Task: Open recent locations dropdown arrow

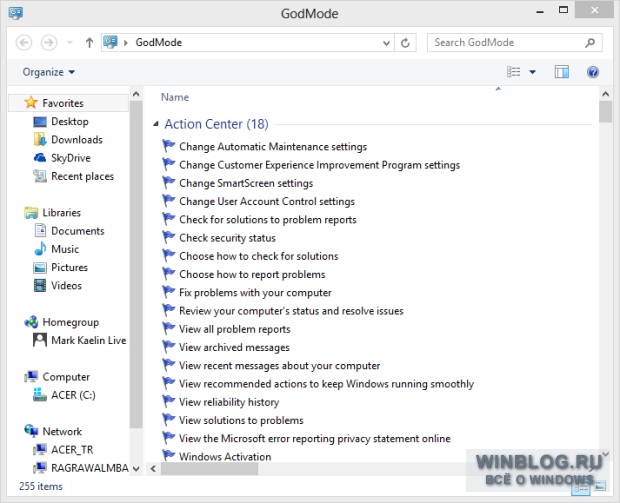Action: pyautogui.click(x=70, y=42)
